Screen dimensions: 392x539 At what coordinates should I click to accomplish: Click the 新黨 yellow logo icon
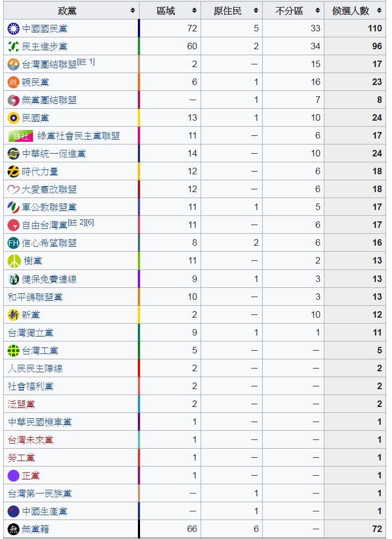(14, 314)
